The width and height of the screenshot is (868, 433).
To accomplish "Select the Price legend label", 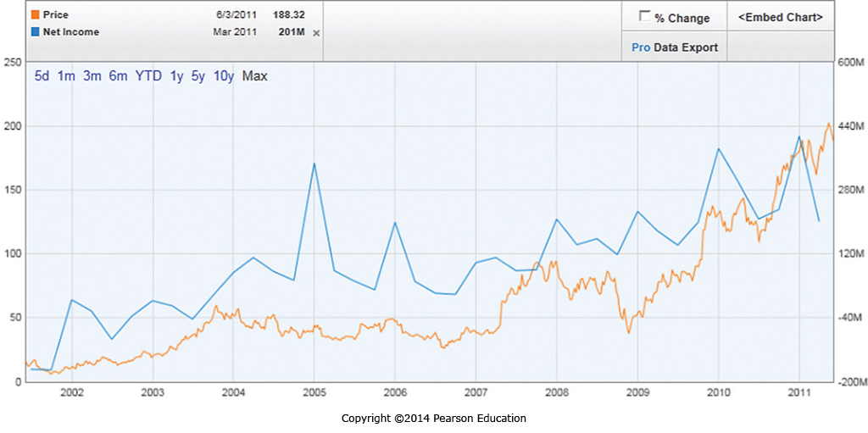I will (x=55, y=15).
